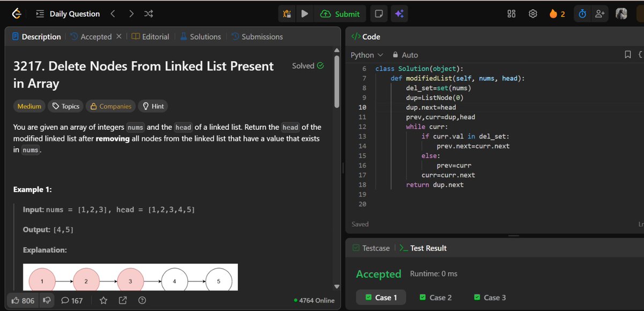Submit the solution

340,13
